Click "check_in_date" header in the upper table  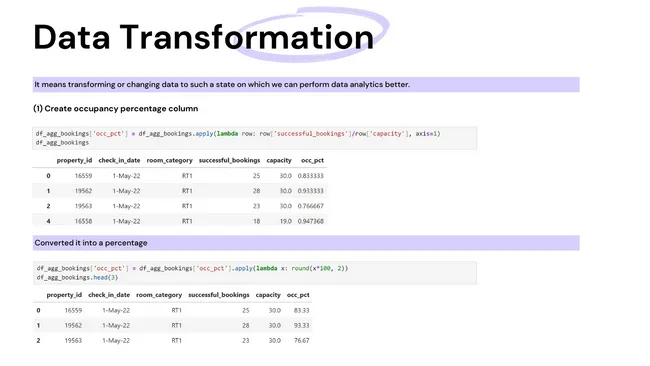click(x=119, y=160)
